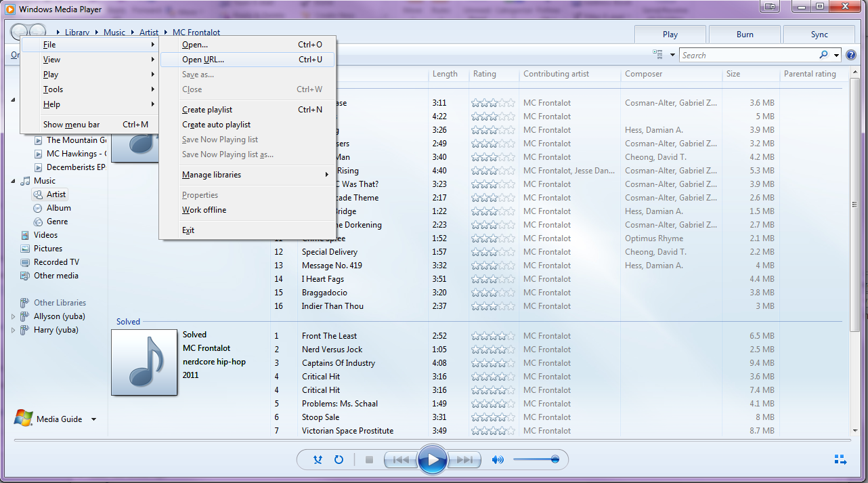The image size is (868, 483).
Task: Sort by Parental rating column header
Action: 812,74
